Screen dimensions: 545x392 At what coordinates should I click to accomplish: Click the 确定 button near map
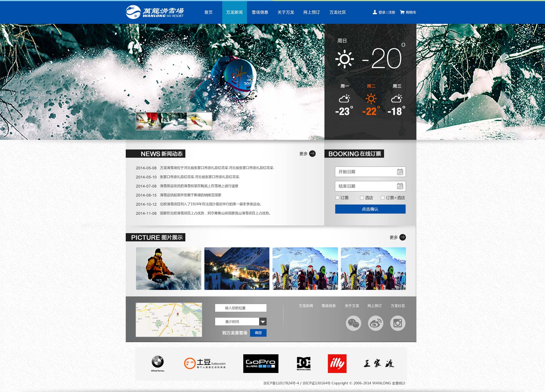pos(258,333)
